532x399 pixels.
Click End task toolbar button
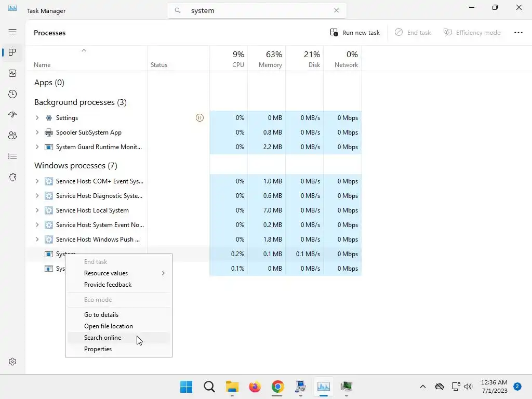413,33
